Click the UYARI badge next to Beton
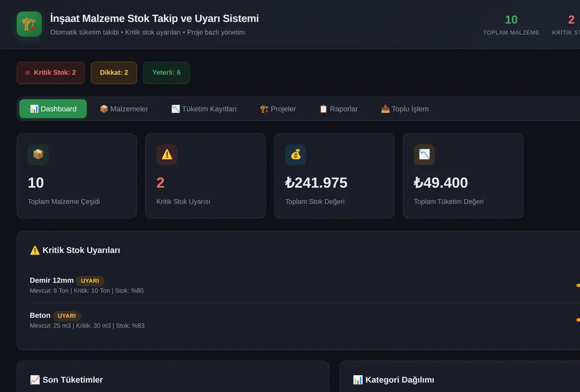580x392 pixels. coord(67,316)
